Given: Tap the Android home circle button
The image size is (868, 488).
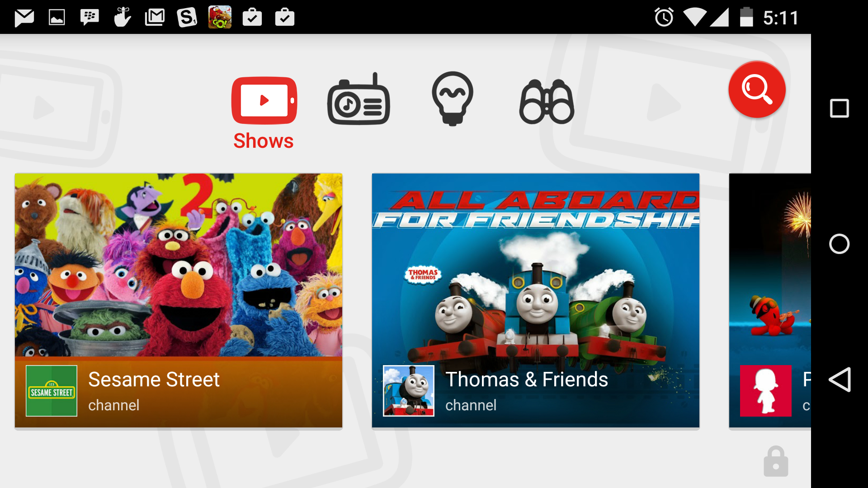Looking at the screenshot, I should pos(840,244).
